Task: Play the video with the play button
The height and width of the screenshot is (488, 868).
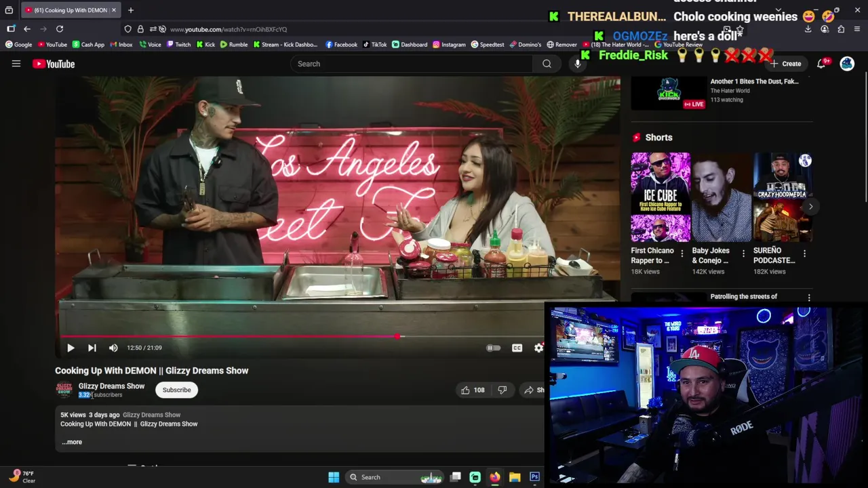Action: tap(71, 348)
